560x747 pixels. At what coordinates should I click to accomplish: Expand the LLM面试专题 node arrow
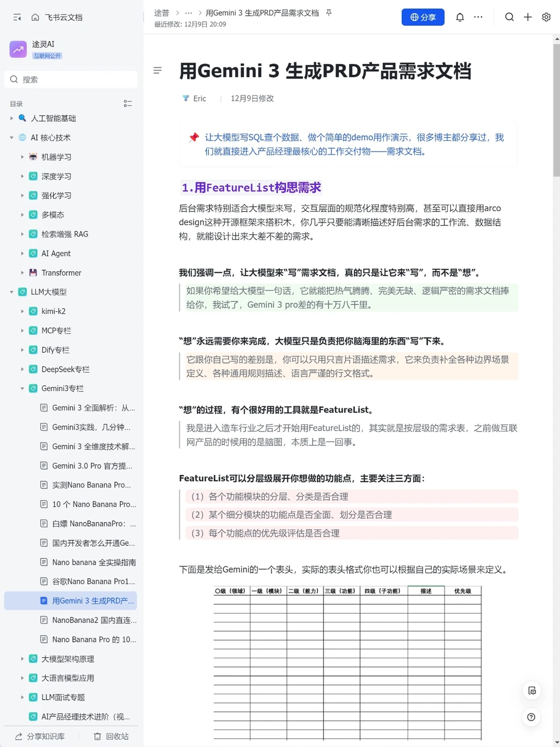(22, 697)
